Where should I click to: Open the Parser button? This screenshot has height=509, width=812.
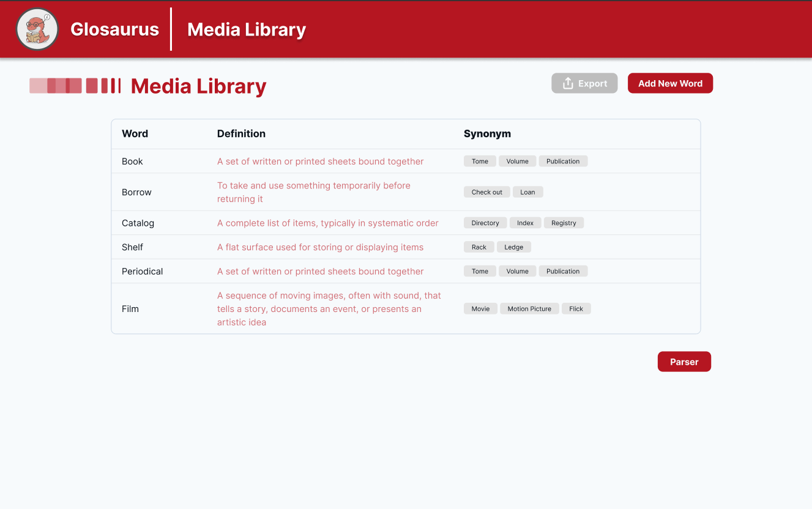pyautogui.click(x=683, y=362)
